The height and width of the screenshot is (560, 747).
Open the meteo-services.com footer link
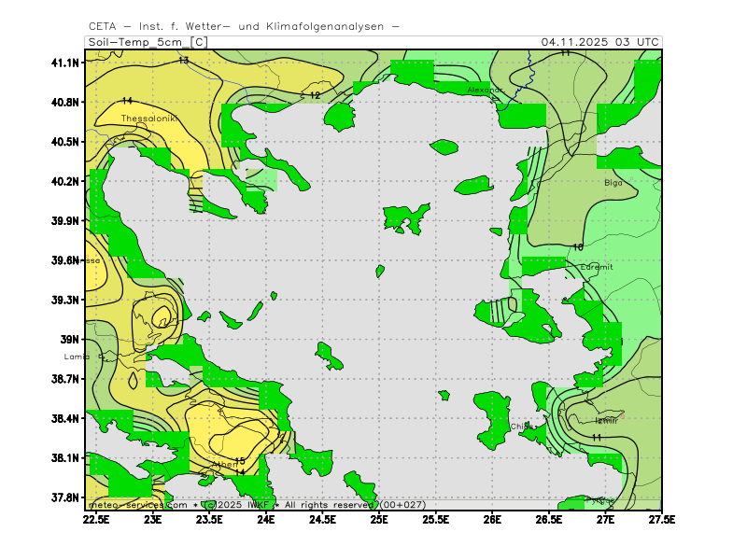pyautogui.click(x=132, y=504)
